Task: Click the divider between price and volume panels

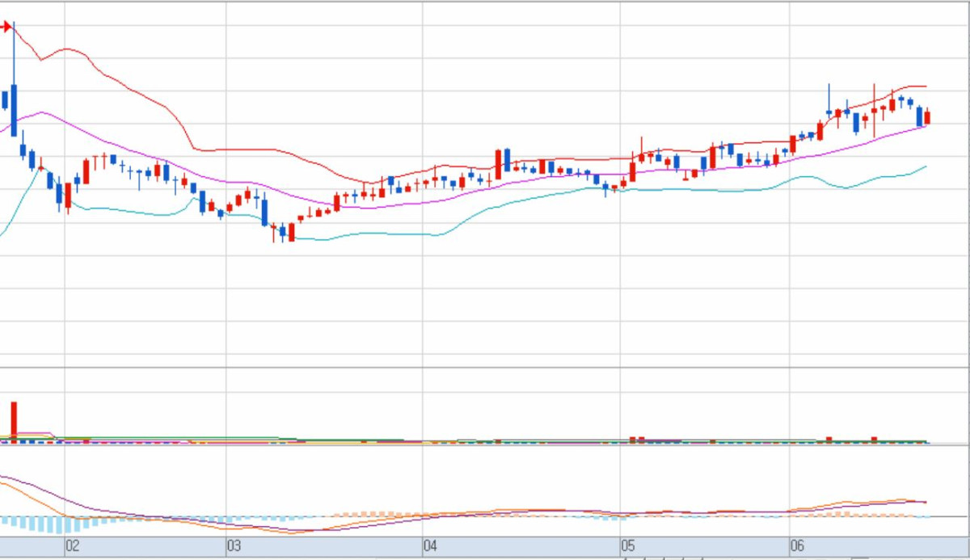Action: tap(485, 368)
